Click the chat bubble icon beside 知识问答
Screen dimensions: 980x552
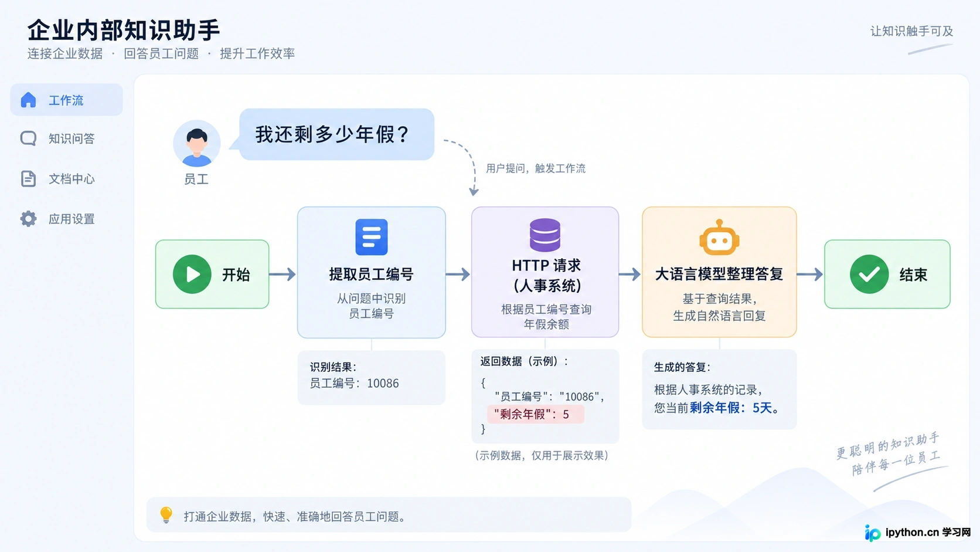pyautogui.click(x=28, y=138)
